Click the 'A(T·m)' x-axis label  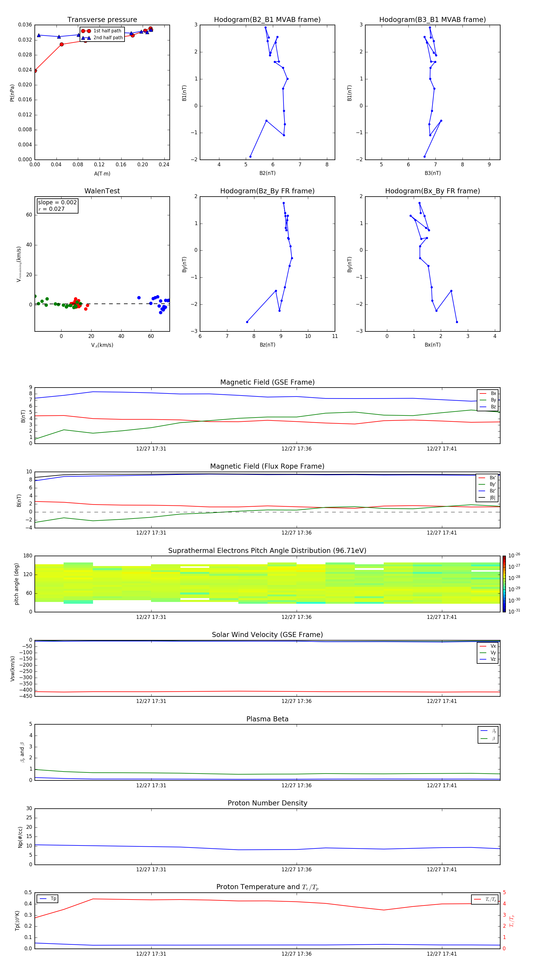coord(102,173)
